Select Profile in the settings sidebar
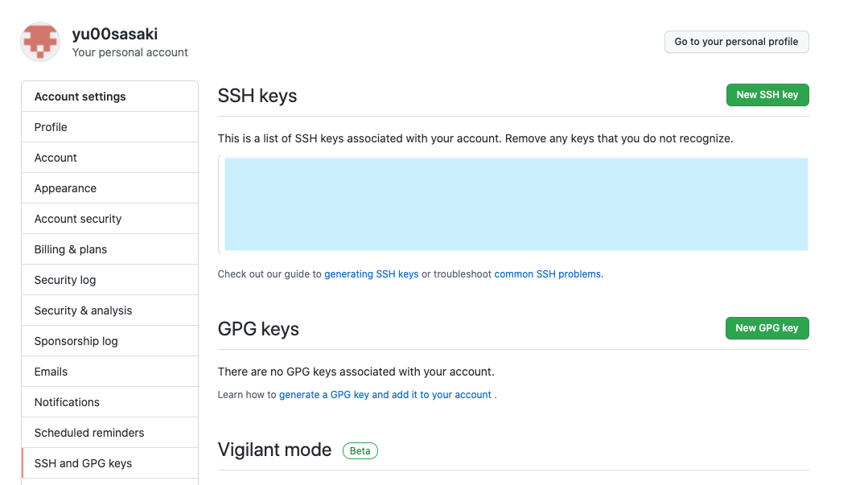Viewport: 868px width, 485px height. point(51,126)
